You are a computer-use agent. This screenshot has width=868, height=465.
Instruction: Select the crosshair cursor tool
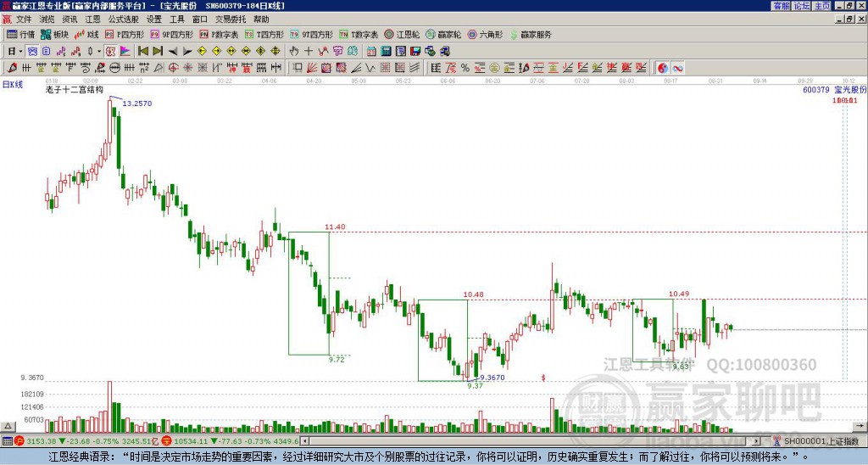pyautogui.click(x=309, y=52)
